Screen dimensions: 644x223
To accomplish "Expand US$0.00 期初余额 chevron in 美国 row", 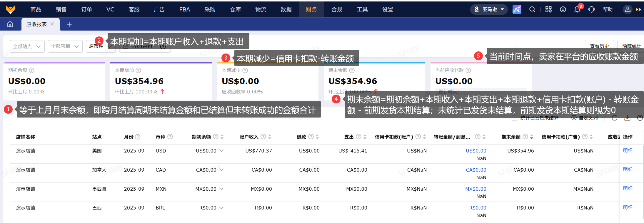I will pos(221,150).
